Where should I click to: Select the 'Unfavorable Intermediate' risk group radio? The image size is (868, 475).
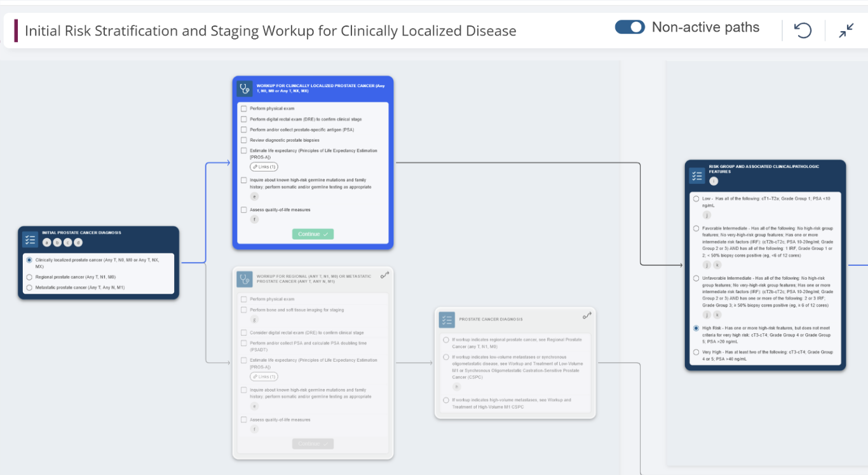696,279
